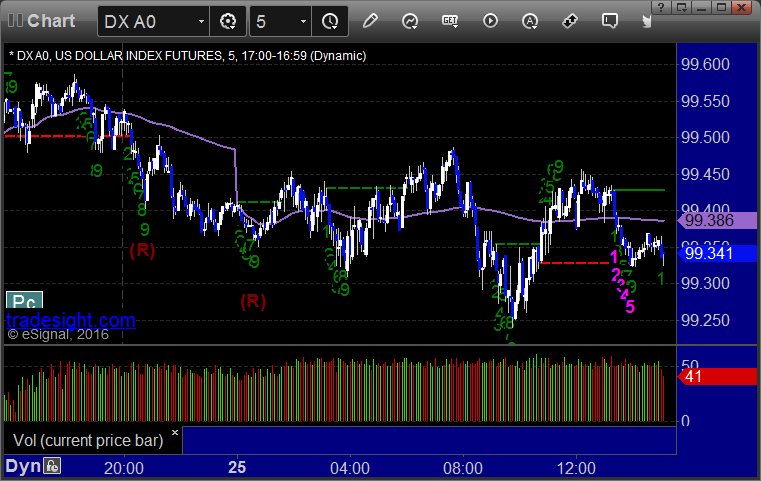Click the window link dropdown icon in title bar
The height and width of the screenshot is (481, 761).
(682, 7)
